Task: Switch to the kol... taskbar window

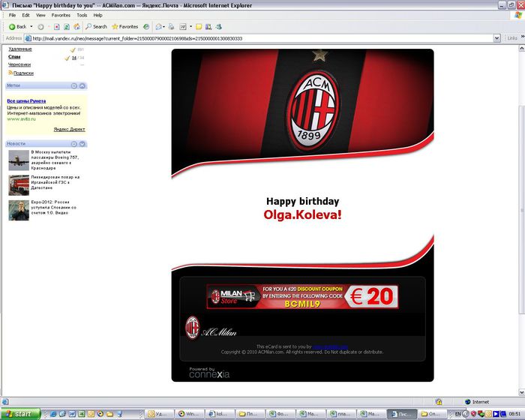Action: click(219, 414)
